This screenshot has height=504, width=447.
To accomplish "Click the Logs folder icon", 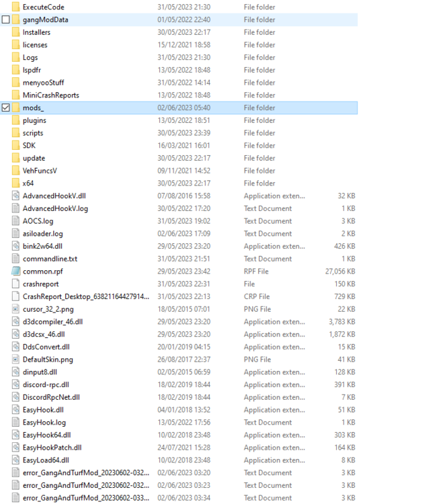I will pos(15,57).
